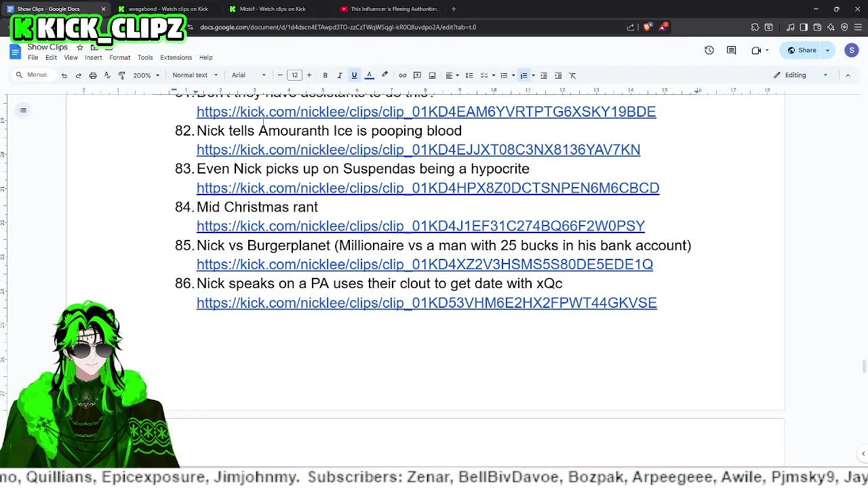Toggle the numbered list button
Image resolution: width=868 pixels, height=488 pixels.
tap(524, 75)
